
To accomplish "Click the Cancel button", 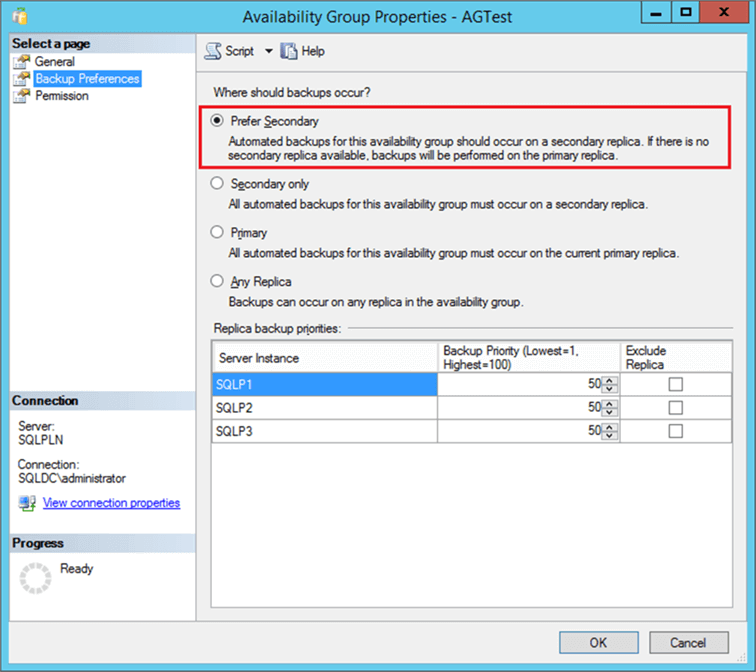I will [x=688, y=643].
